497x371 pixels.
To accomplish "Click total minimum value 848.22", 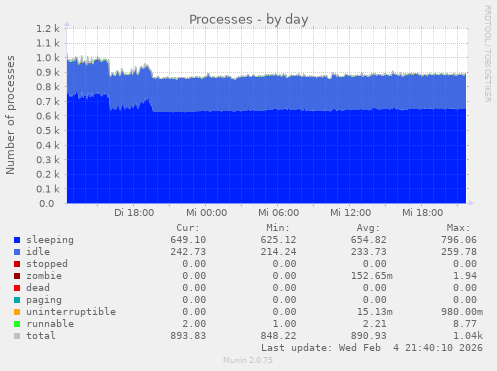I will (x=278, y=336).
